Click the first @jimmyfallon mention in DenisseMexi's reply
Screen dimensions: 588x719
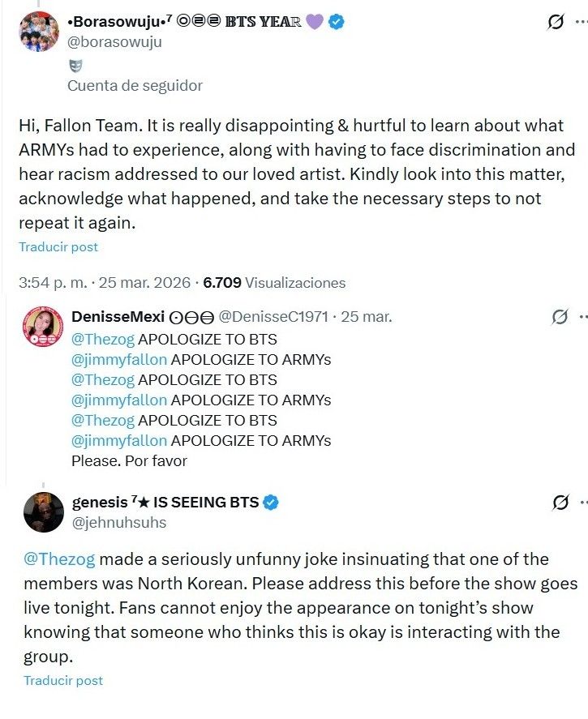[119, 359]
